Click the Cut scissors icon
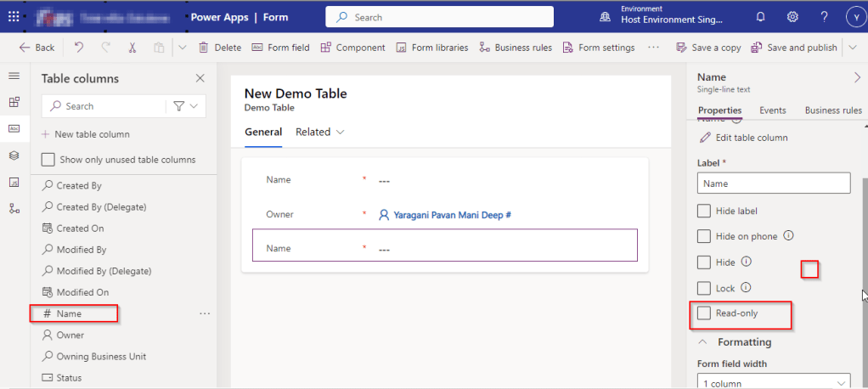 132,48
